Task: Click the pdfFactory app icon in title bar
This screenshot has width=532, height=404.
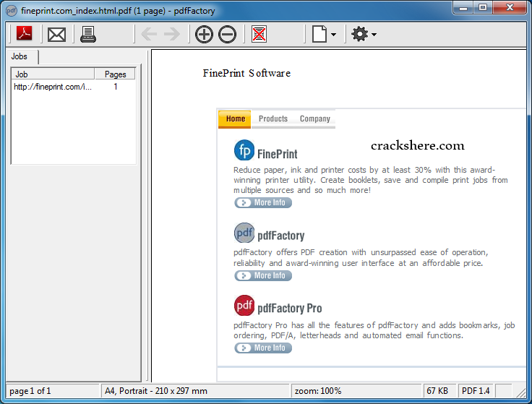Action: pos(12,11)
